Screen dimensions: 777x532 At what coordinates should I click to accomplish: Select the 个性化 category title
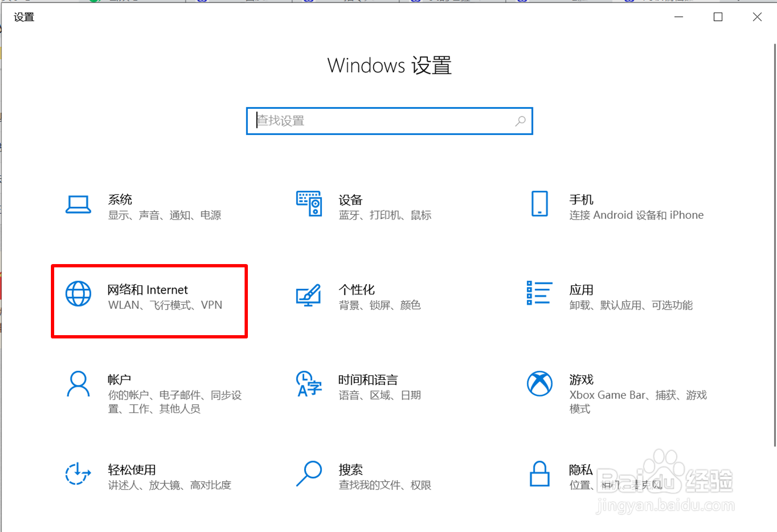[x=357, y=290]
